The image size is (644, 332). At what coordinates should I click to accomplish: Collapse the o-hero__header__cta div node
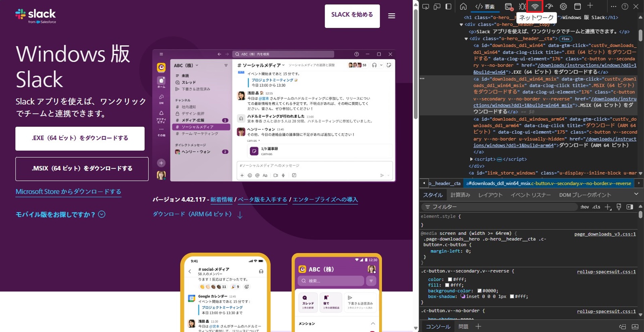coord(466,39)
